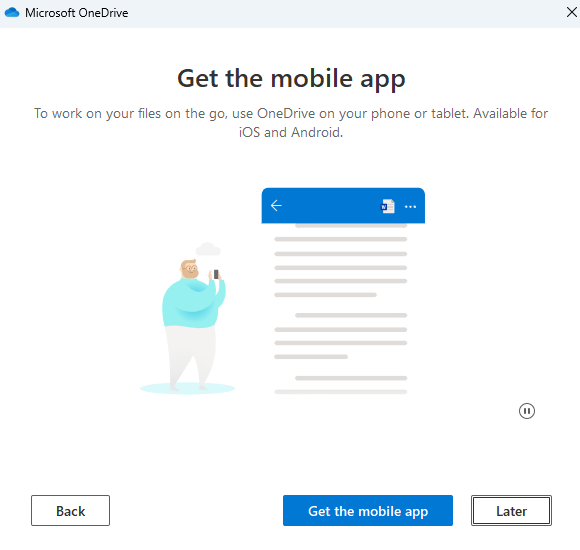Choose Later to skip the mobile app
Screen dimensions: 580x550
511,510
